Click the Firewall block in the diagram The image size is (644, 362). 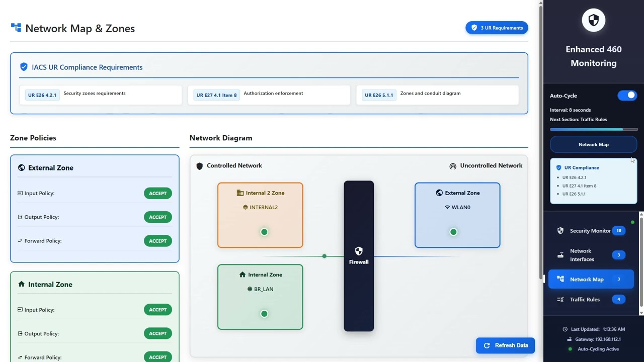click(359, 256)
